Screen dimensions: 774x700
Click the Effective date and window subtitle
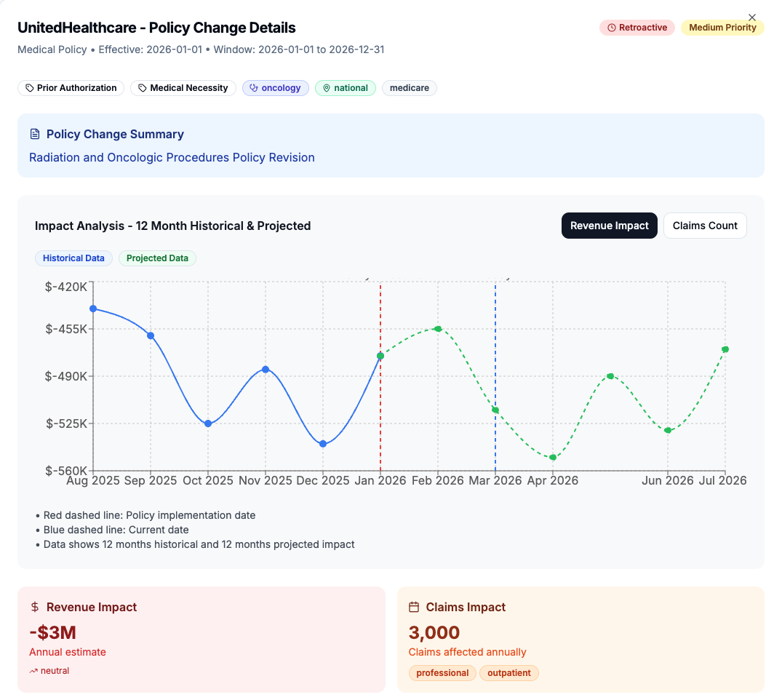click(x=201, y=49)
